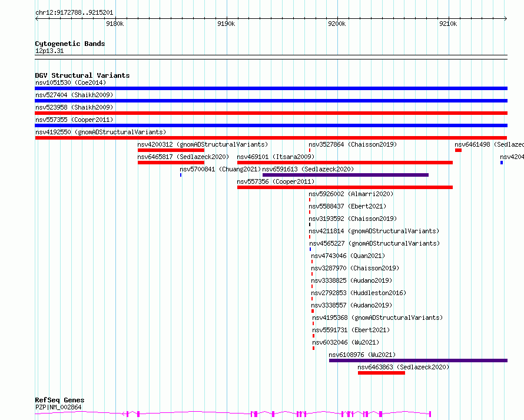Image resolution: width=524 pixels, height=420 pixels.
Task: Select the nsv3338557 (Audano2019) label
Action: [351, 305]
